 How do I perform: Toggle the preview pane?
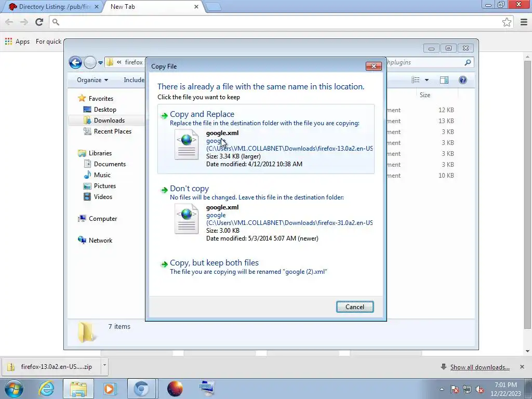coord(444,80)
